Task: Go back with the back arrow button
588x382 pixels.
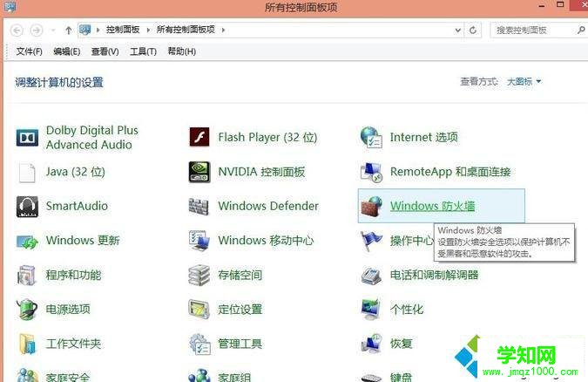Action: (x=17, y=30)
